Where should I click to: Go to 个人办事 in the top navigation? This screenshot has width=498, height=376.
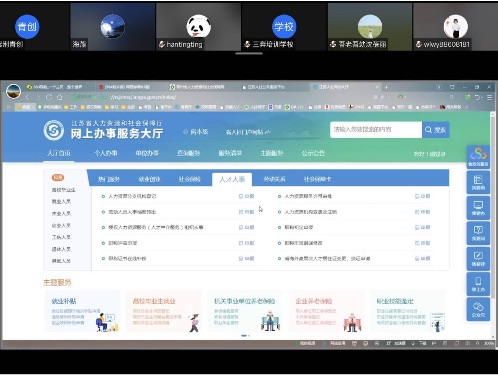click(106, 153)
